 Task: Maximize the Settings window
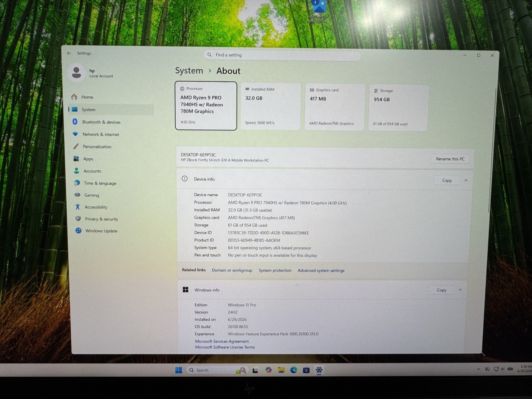478,55
